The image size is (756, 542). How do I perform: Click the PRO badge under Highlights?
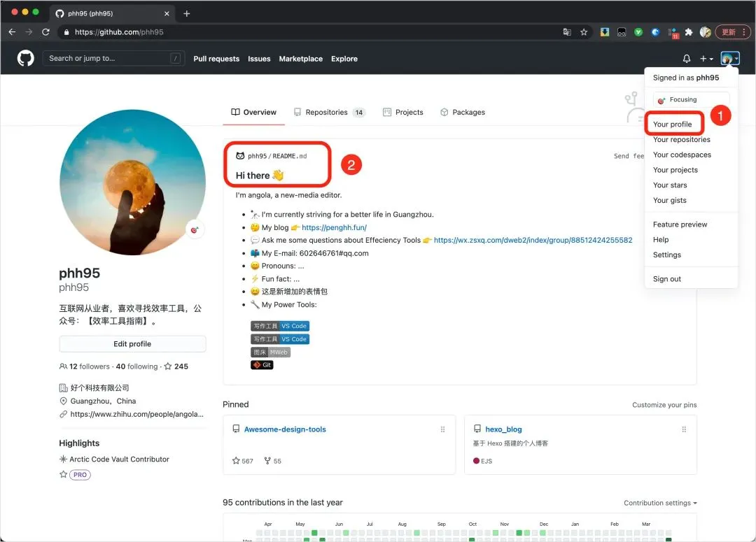click(80, 475)
